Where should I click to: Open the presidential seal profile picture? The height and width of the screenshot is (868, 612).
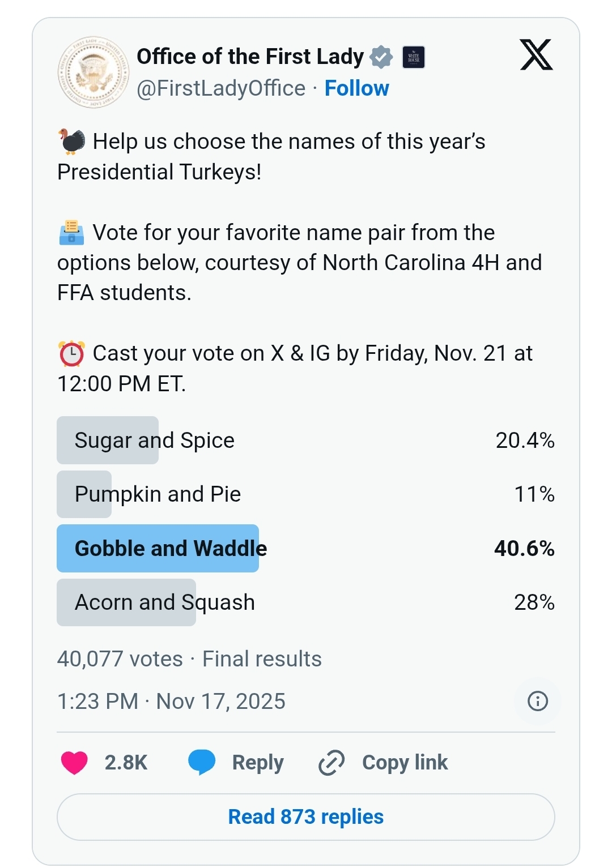pyautogui.click(x=93, y=72)
